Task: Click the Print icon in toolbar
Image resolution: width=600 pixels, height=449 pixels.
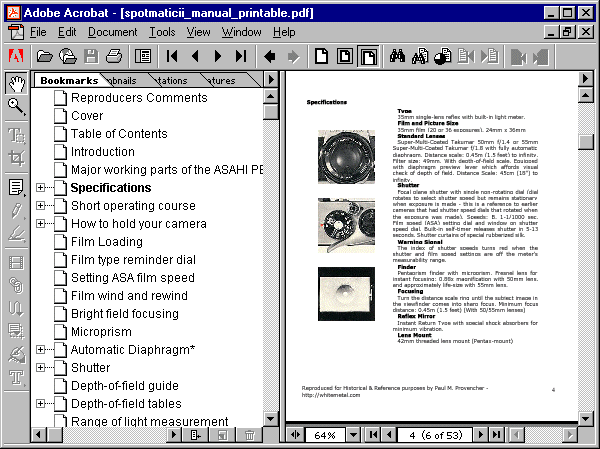Action: pyautogui.click(x=114, y=57)
